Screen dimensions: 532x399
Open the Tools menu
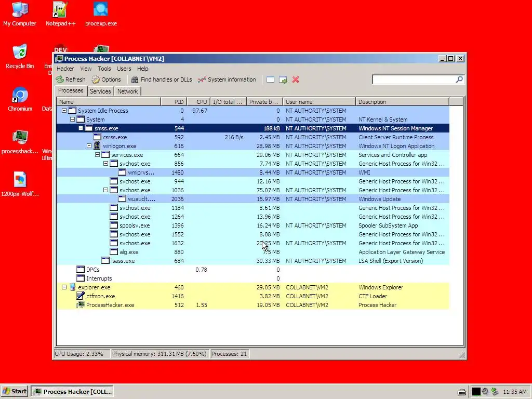104,69
